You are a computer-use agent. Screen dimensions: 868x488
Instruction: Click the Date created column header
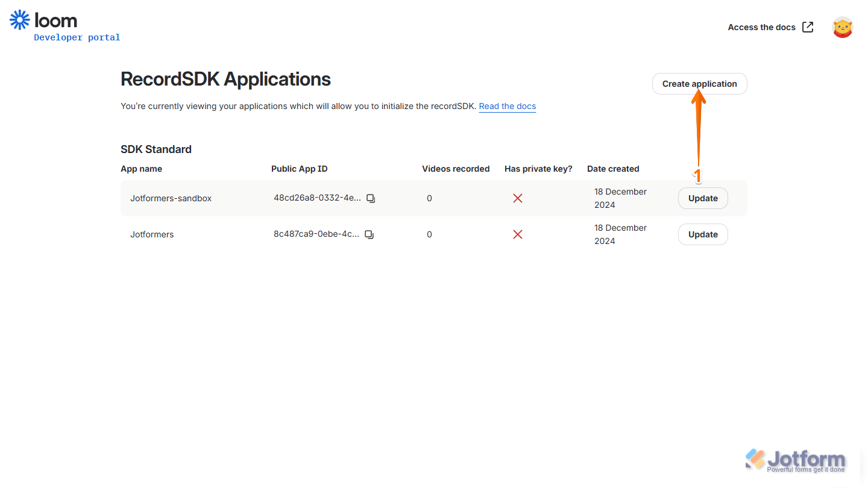tap(612, 169)
